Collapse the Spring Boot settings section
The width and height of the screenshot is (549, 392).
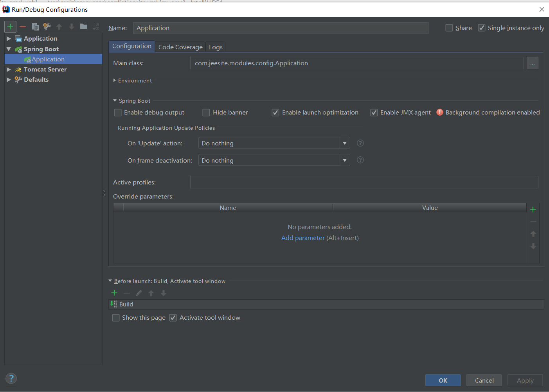tap(115, 100)
